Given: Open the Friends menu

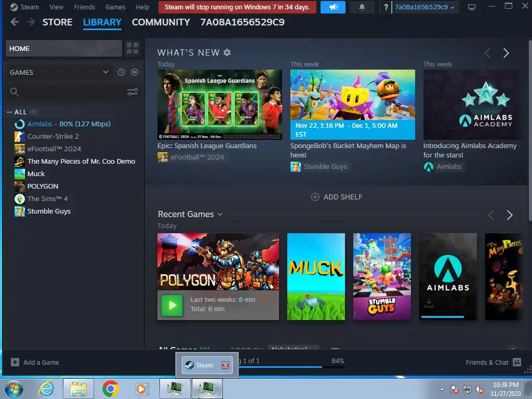Looking at the screenshot, I should [x=85, y=7].
